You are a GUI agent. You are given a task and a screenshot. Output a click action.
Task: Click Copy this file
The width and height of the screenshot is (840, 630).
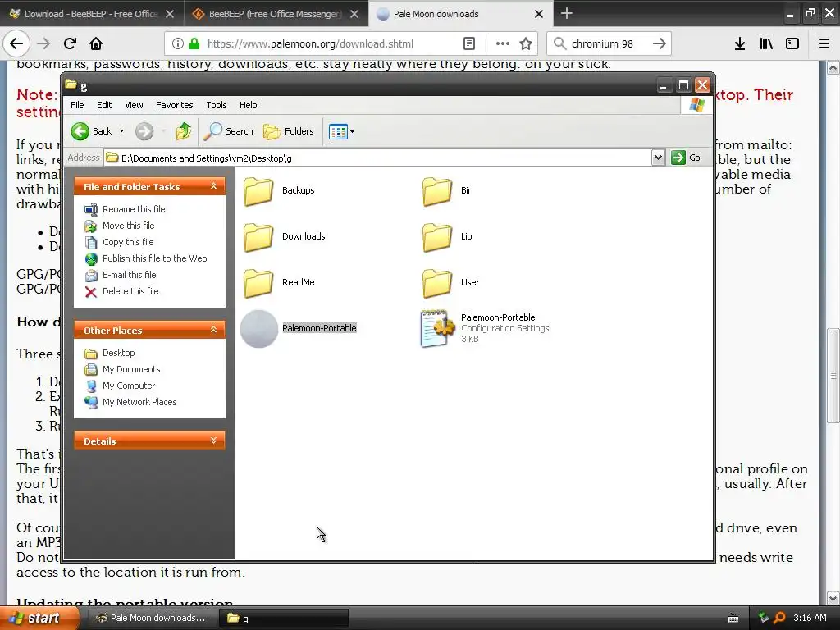coord(128,242)
